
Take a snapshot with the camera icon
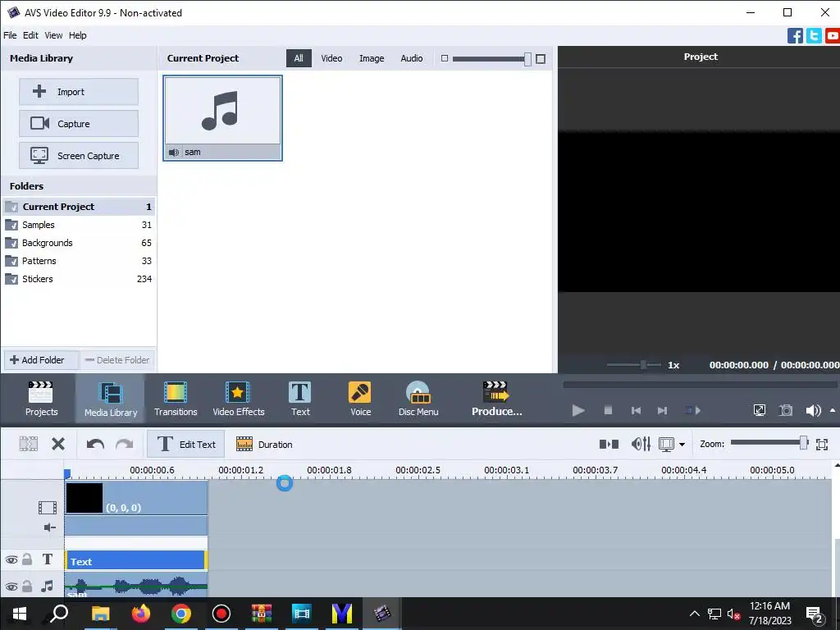[x=785, y=410]
